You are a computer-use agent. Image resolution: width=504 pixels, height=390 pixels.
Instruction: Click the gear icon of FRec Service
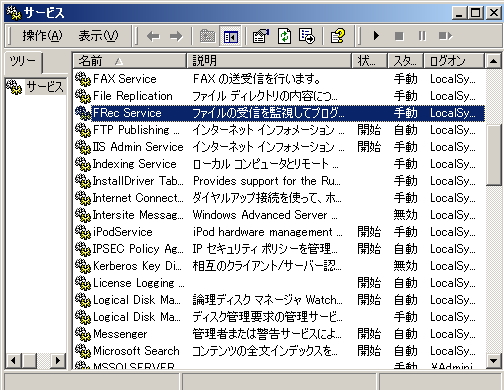pos(83,113)
